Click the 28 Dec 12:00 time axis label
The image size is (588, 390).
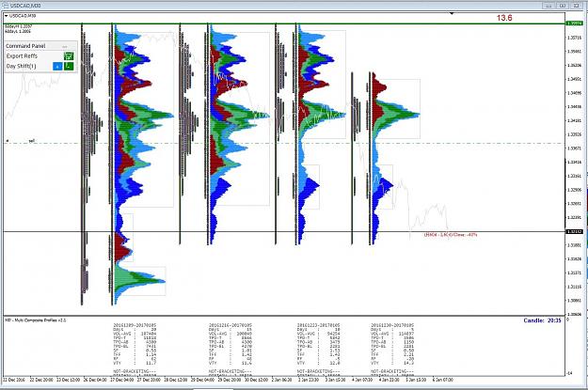pyautogui.click(x=176, y=380)
